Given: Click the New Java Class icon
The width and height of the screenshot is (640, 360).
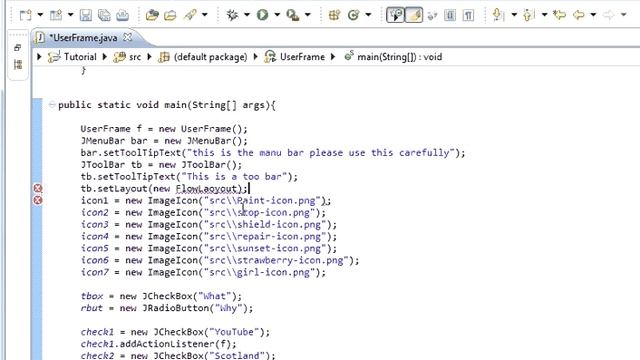Looking at the screenshot, I should [353, 15].
